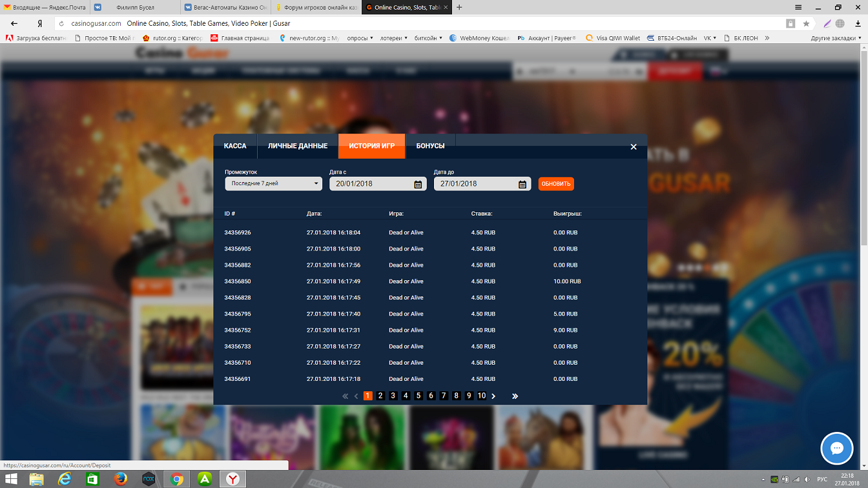Screen dimensions: 868x488
Task: Click the Yandex 'Я' home button
Action: [x=40, y=23]
